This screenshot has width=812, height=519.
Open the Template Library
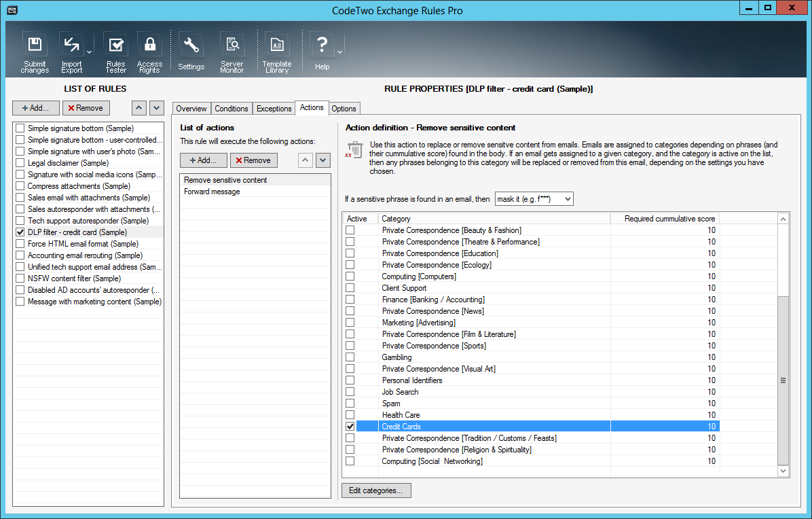[x=277, y=52]
